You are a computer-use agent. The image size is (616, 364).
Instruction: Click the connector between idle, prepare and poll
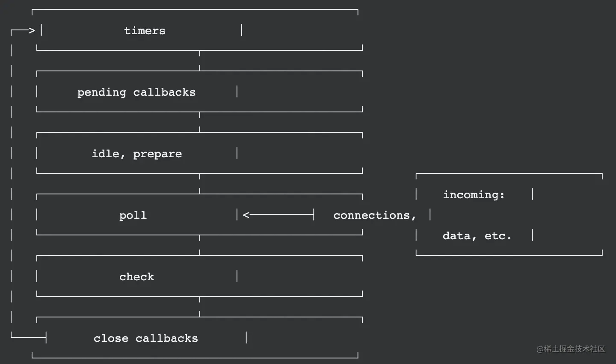[200, 184]
